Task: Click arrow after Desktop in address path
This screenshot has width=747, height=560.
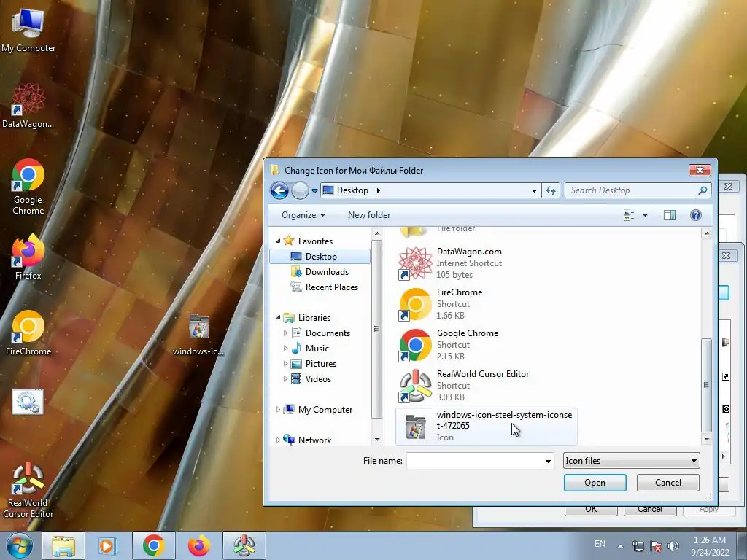Action: click(379, 190)
